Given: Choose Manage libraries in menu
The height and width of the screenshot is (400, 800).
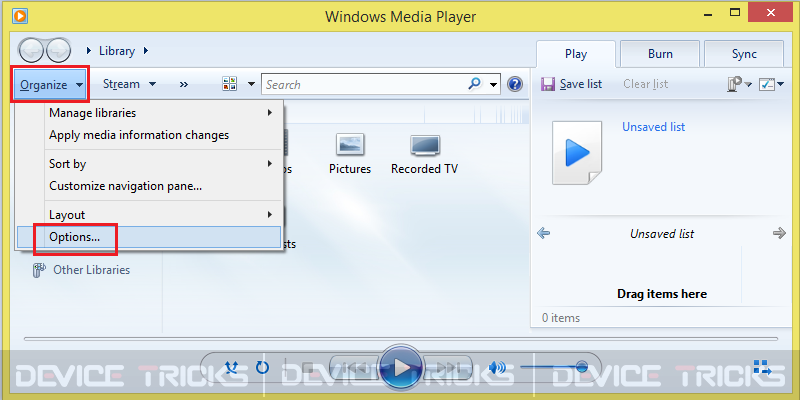Looking at the screenshot, I should (149, 113).
